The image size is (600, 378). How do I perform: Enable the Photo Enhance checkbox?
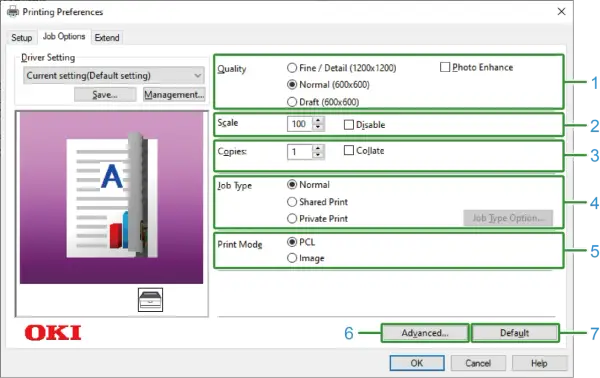click(x=445, y=67)
